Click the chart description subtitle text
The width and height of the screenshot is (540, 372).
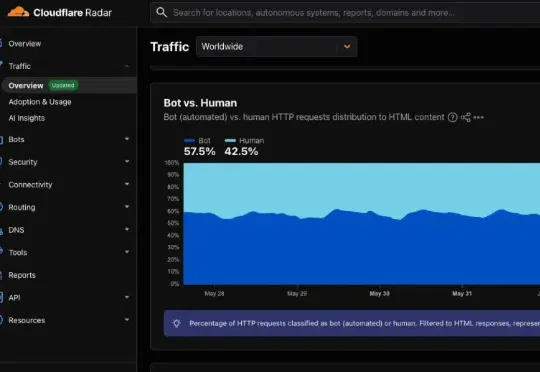tap(304, 117)
